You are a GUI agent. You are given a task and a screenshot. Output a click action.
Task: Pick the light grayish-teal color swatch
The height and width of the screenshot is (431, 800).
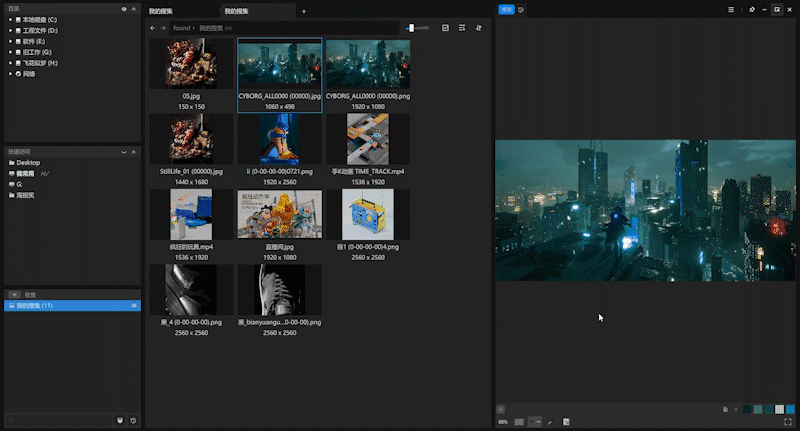pos(758,409)
